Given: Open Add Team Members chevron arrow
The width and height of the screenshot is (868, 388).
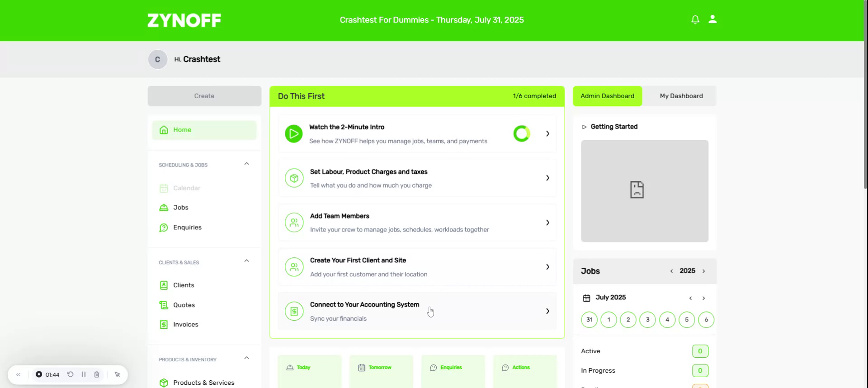Looking at the screenshot, I should [547, 222].
